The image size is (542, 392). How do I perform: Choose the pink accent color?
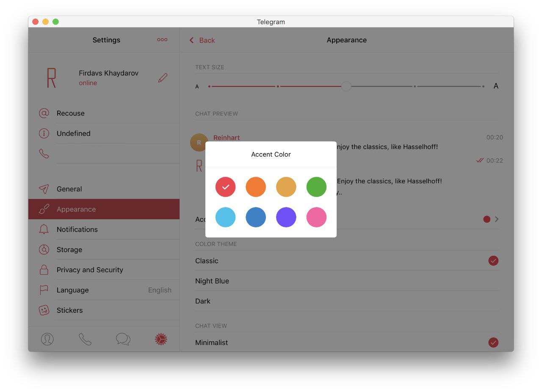pyautogui.click(x=316, y=217)
